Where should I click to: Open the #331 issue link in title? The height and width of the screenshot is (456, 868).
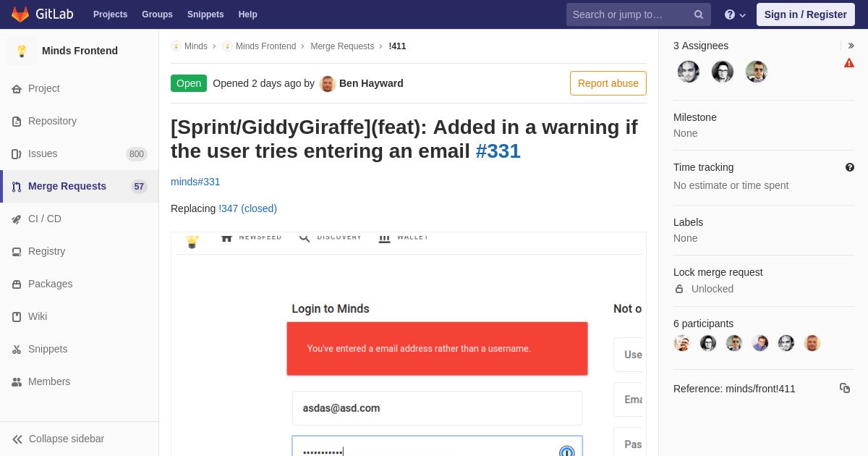pos(498,151)
